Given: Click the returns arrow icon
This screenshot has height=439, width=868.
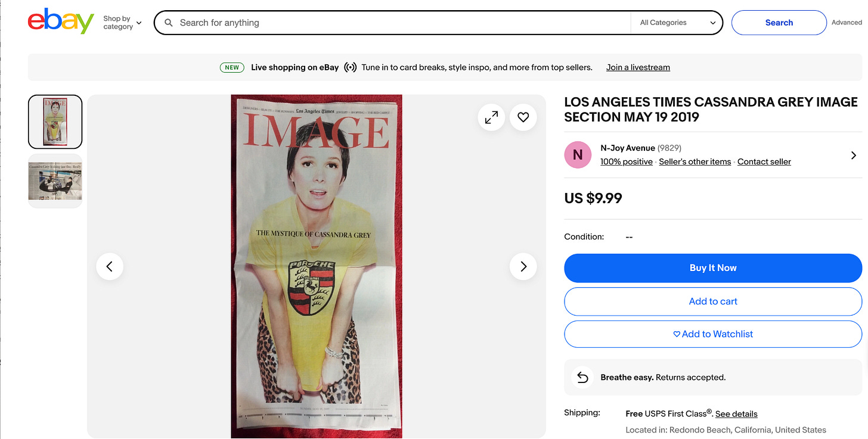Looking at the screenshot, I should point(582,378).
